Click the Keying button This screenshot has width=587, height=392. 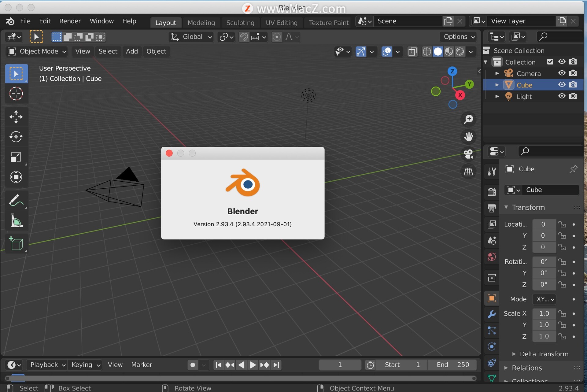(85, 365)
